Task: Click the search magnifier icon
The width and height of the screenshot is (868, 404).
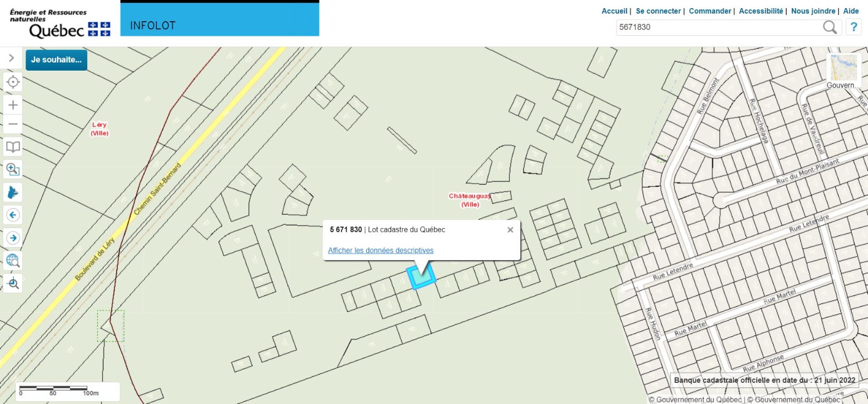Action: click(x=829, y=27)
